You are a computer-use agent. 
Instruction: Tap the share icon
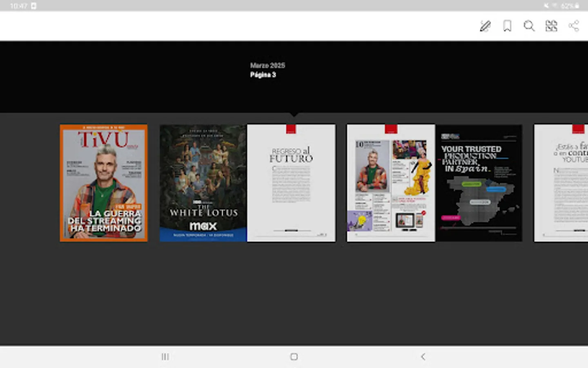pos(574,26)
